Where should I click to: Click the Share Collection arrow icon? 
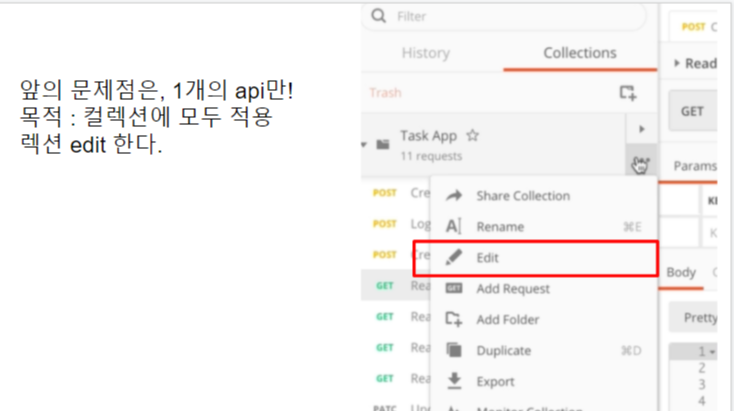click(454, 196)
